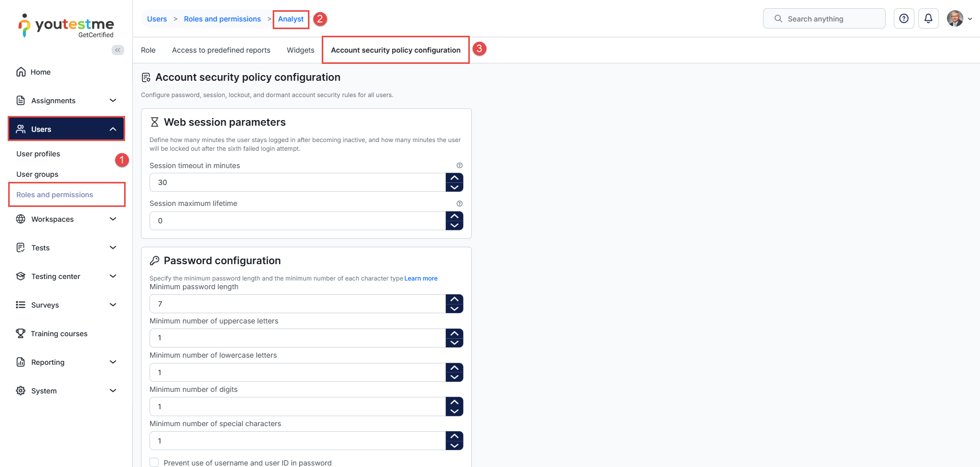Increase Session maximum lifetime value

[x=455, y=216]
